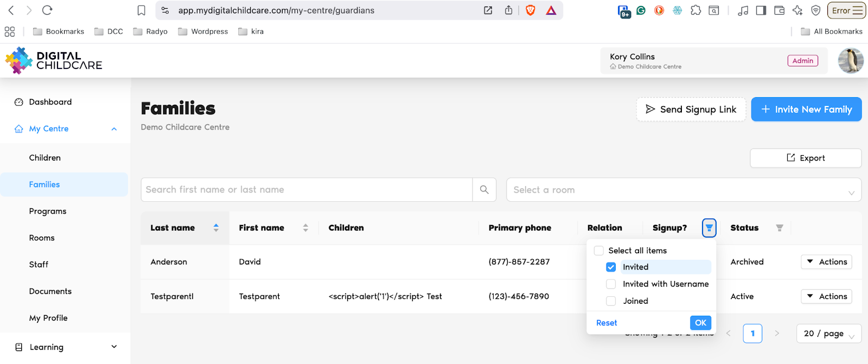Open the tab groups grid icon
Image resolution: width=868 pixels, height=364 pixels.
[10, 31]
